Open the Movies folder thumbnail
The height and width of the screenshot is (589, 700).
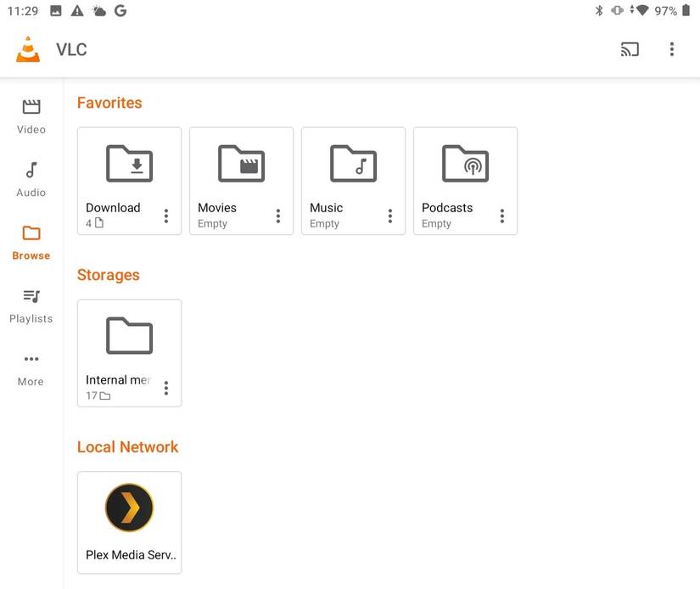[241, 164]
